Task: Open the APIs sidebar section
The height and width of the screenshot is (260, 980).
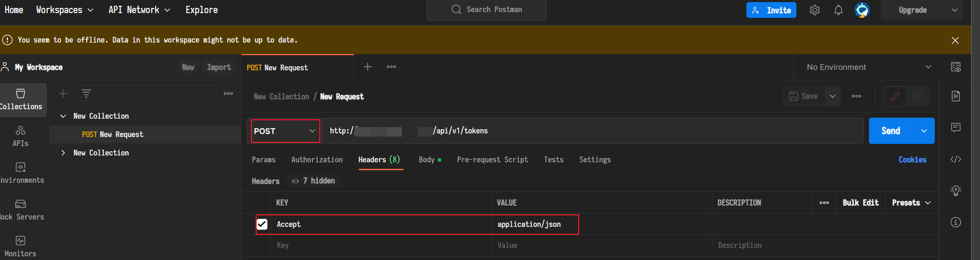Action: (x=21, y=137)
